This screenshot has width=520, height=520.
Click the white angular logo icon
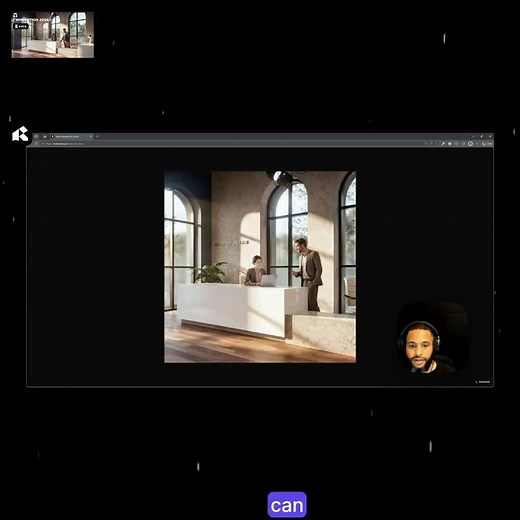click(20, 134)
